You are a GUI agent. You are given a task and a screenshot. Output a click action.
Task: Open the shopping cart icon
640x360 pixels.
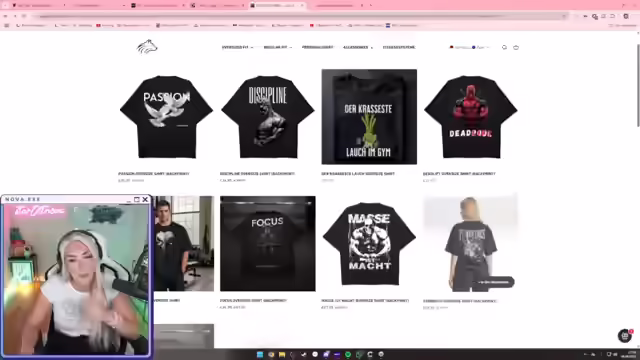516,47
